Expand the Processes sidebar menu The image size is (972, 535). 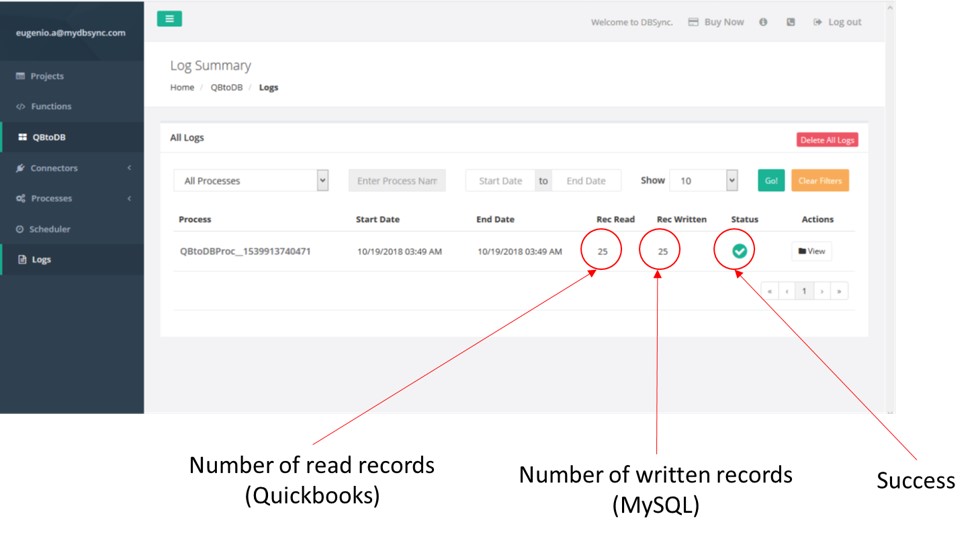coord(51,198)
